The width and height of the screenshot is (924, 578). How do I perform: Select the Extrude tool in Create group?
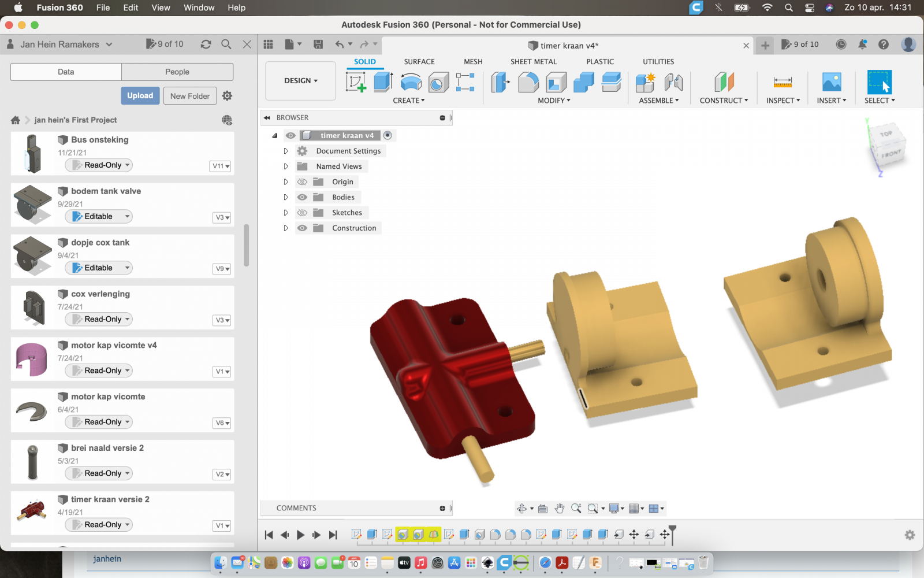(383, 82)
